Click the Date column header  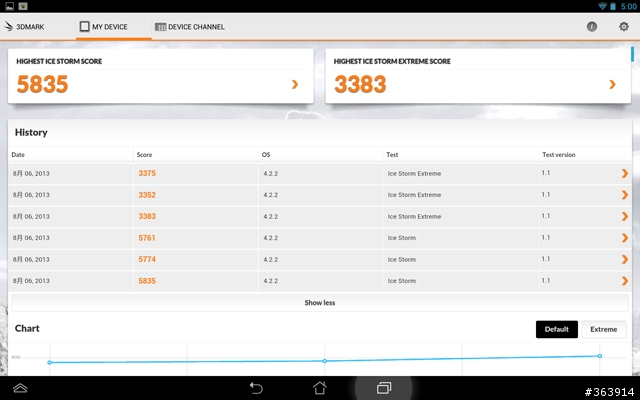click(x=18, y=155)
